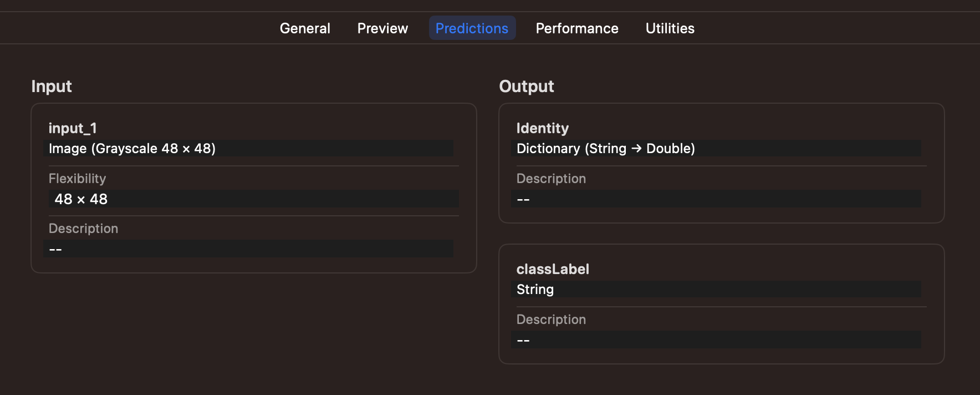Select the Predictions tab
The image size is (980, 395).
472,28
